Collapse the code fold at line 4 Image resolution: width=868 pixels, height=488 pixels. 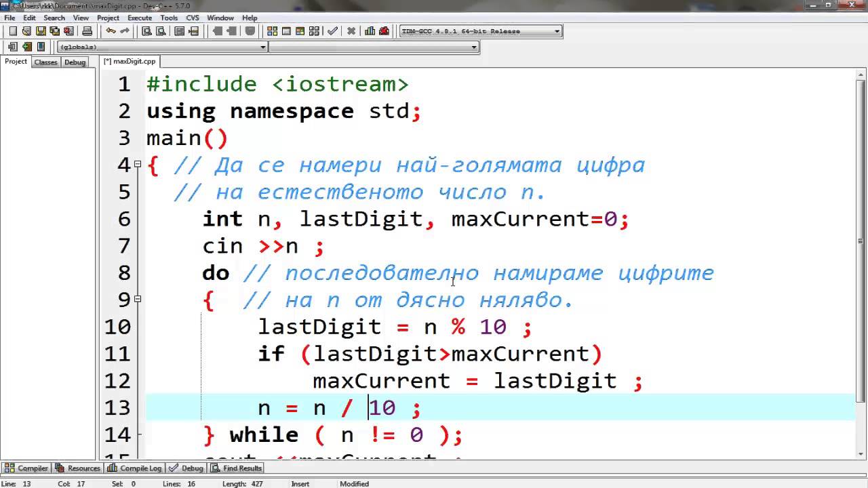(x=138, y=164)
